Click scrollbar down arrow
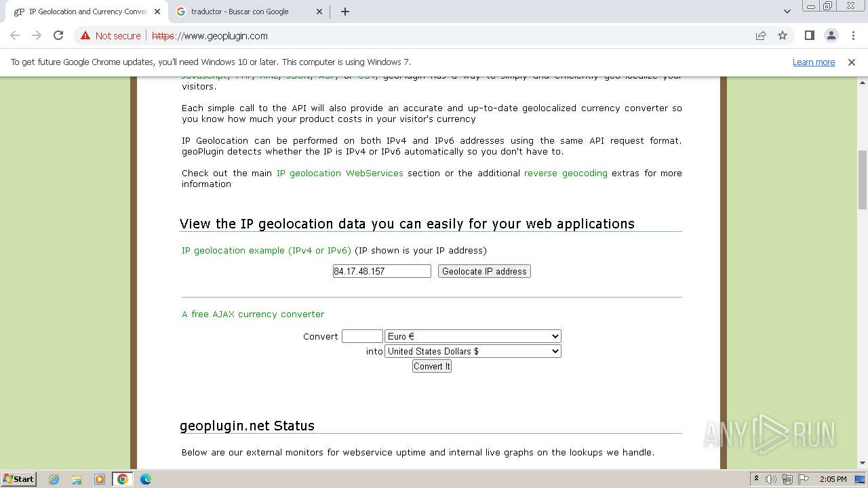Image resolution: width=868 pixels, height=488 pixels. click(x=863, y=464)
